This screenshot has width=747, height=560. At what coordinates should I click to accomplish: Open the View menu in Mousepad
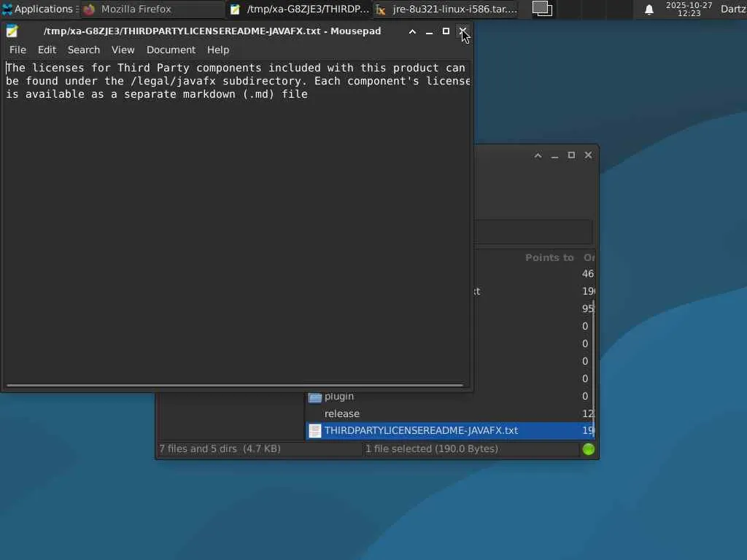coord(123,50)
